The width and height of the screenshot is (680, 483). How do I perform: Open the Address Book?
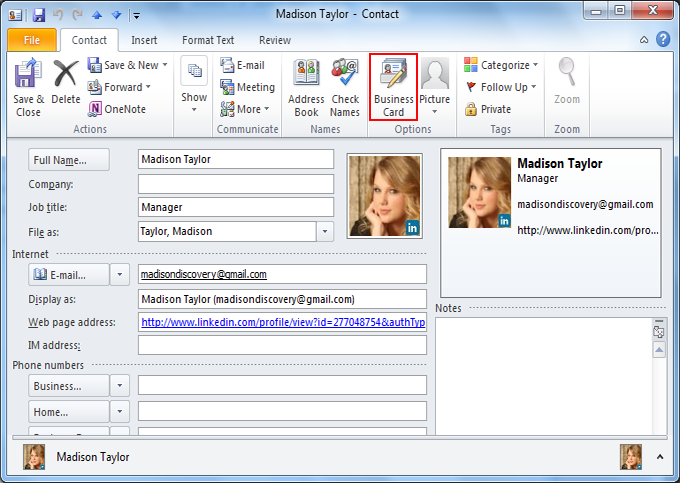click(306, 88)
